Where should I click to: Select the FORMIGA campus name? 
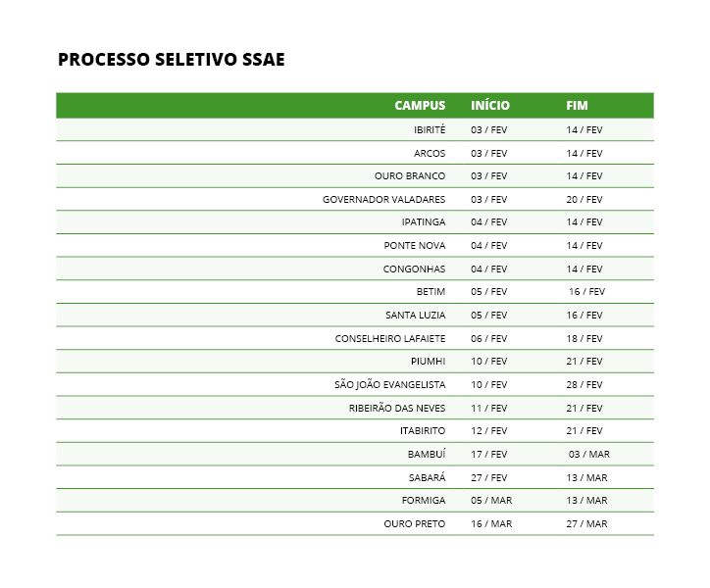coord(424,501)
